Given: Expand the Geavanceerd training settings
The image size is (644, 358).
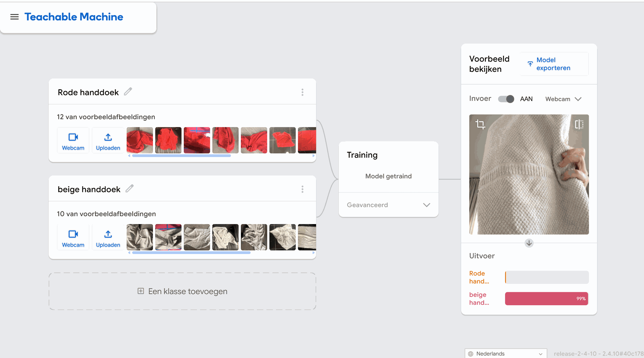Looking at the screenshot, I should tap(388, 205).
